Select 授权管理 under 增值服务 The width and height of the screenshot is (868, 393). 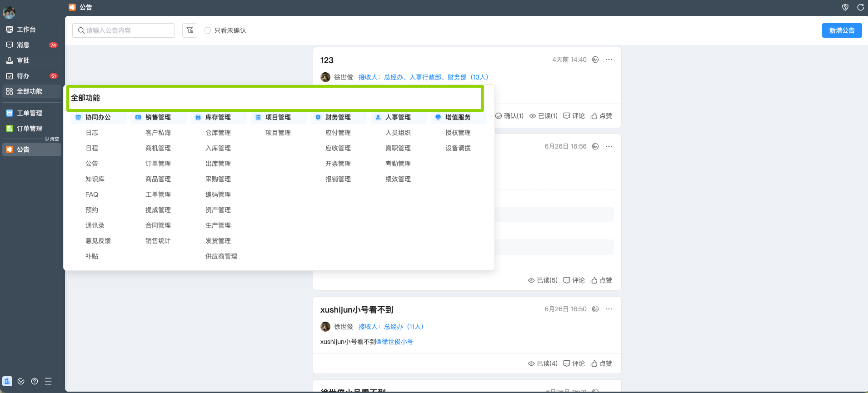coord(458,133)
